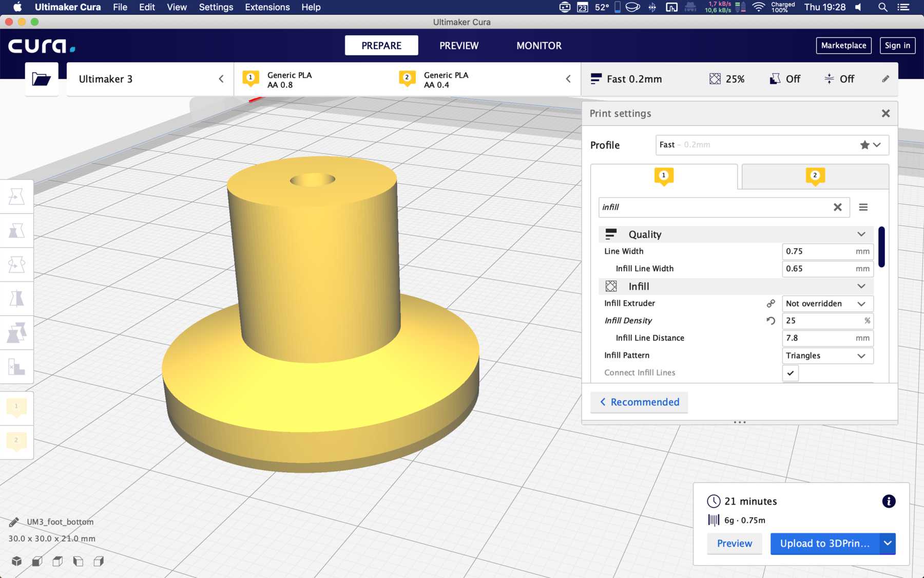Open Infill Pattern Triangles dropdown
The image size is (924, 578).
point(827,356)
